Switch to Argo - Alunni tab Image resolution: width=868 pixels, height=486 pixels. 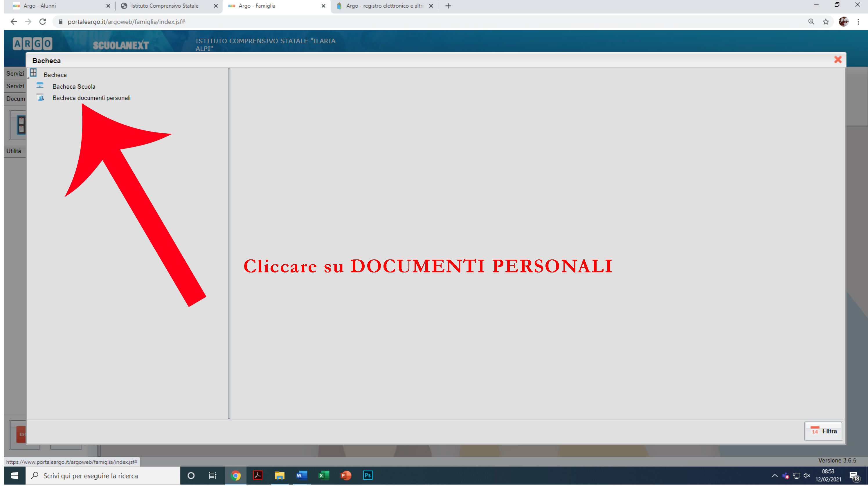(40, 6)
